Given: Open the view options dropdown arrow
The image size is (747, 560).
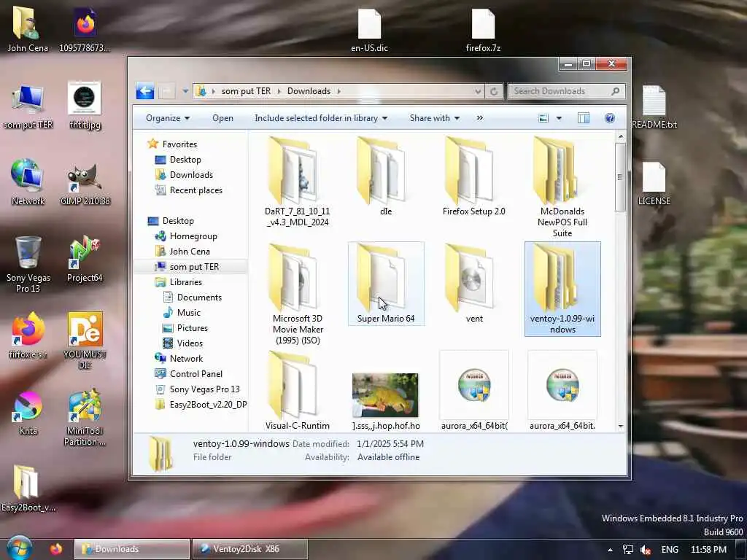Looking at the screenshot, I should 559,118.
